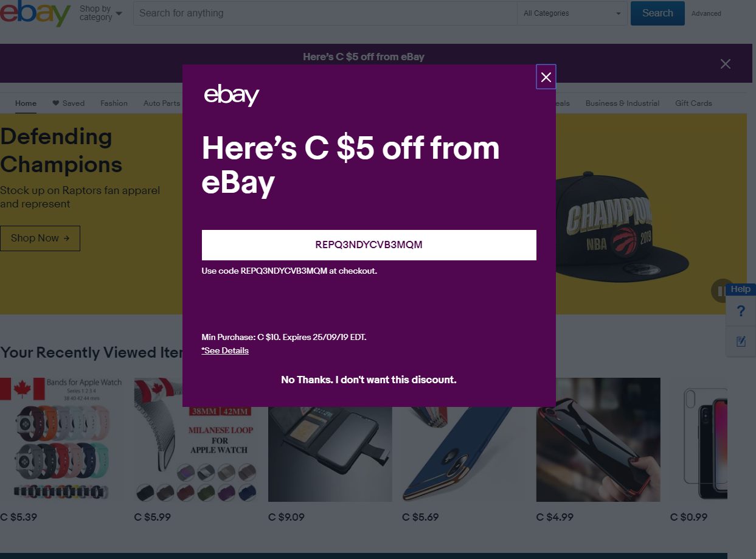756x559 pixels.
Task: Switch to the Fashion tab
Action: 114,103
